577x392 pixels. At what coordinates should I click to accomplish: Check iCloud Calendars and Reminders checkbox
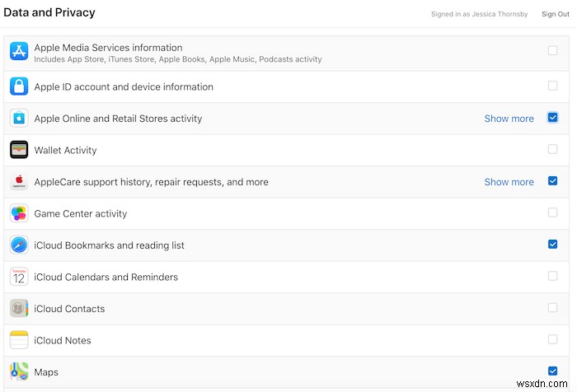[x=552, y=276]
